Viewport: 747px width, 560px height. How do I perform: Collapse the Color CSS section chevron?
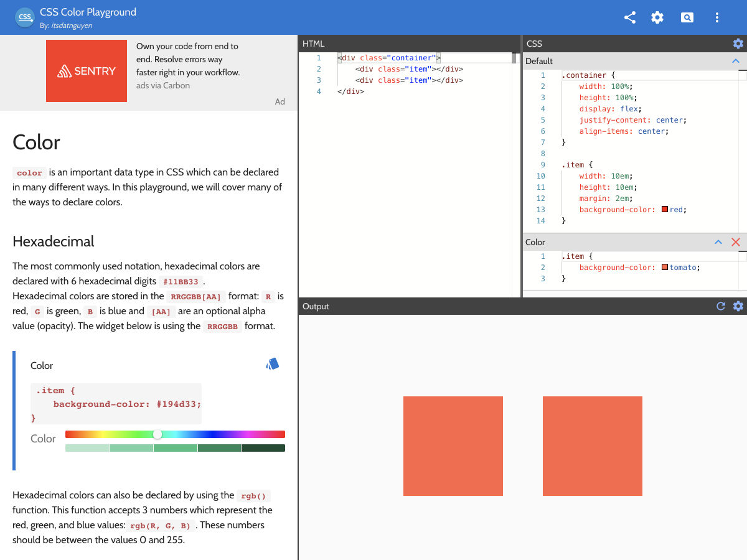718,242
